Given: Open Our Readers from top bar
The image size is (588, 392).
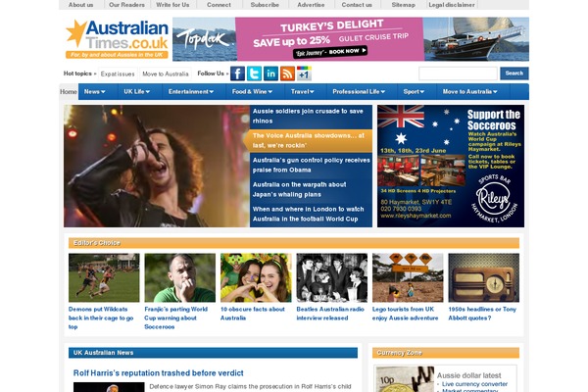Looking at the screenshot, I should click(126, 5).
